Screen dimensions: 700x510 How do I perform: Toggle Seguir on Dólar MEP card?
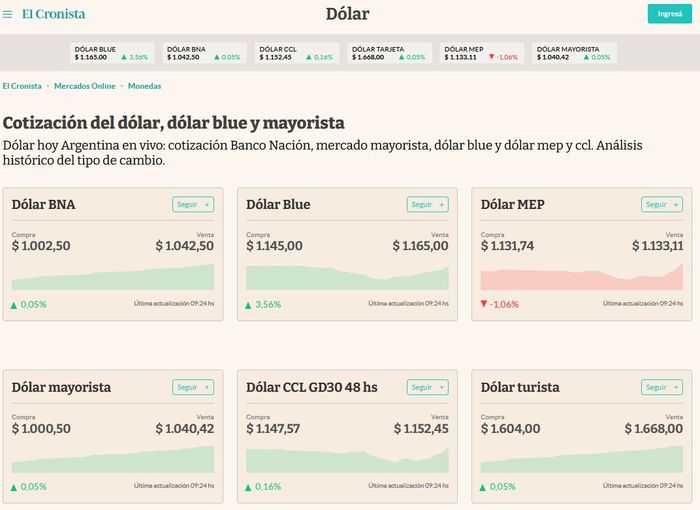point(661,204)
